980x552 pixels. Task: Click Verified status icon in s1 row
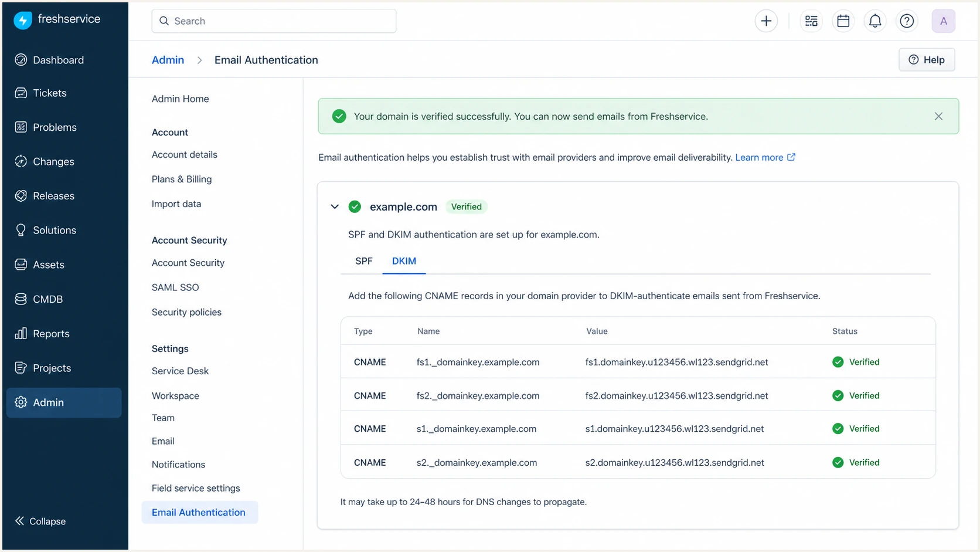[838, 429]
